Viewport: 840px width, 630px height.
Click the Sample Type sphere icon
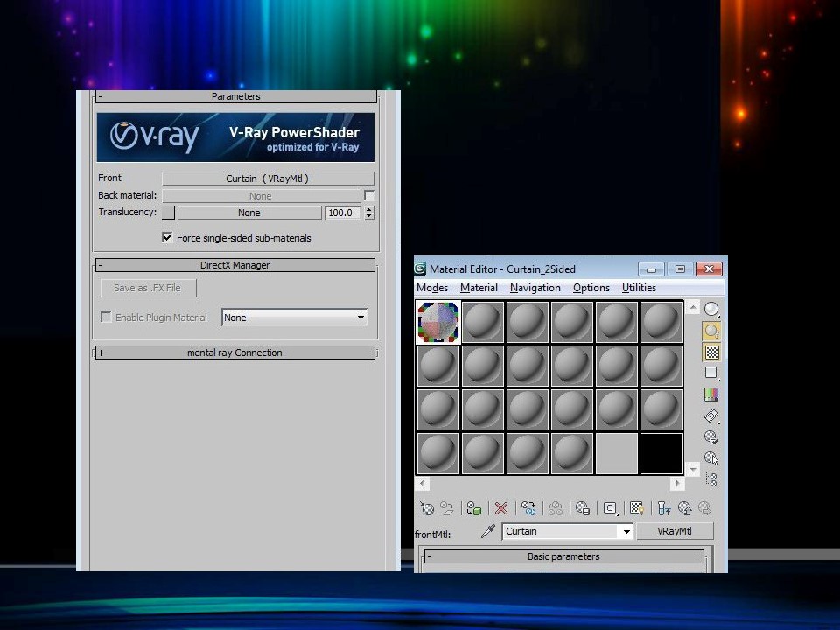point(710,309)
